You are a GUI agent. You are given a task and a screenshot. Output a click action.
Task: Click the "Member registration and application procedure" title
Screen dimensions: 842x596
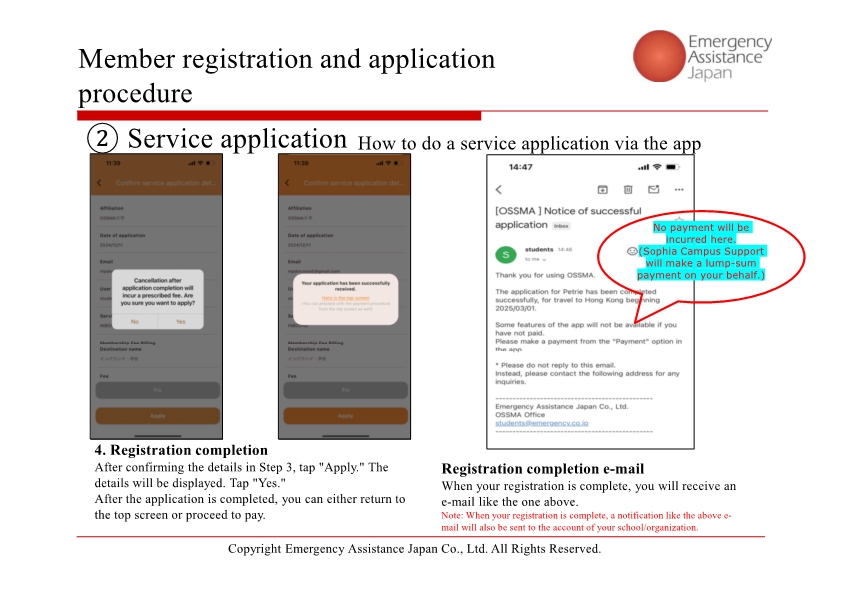click(x=286, y=76)
